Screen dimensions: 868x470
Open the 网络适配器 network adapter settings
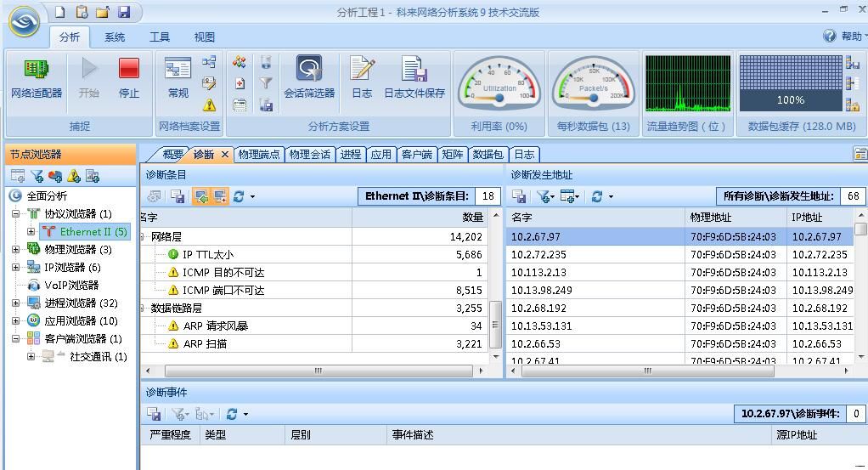coord(37,79)
